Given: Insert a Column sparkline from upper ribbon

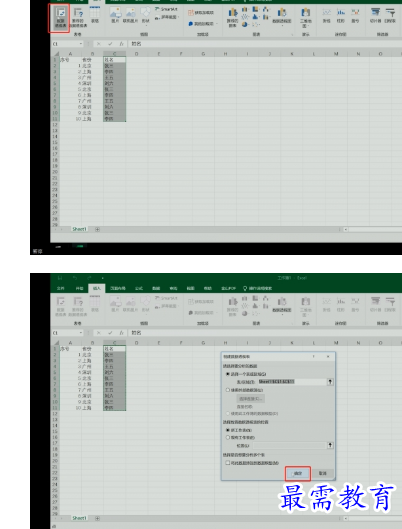Looking at the screenshot, I should click(x=341, y=16).
